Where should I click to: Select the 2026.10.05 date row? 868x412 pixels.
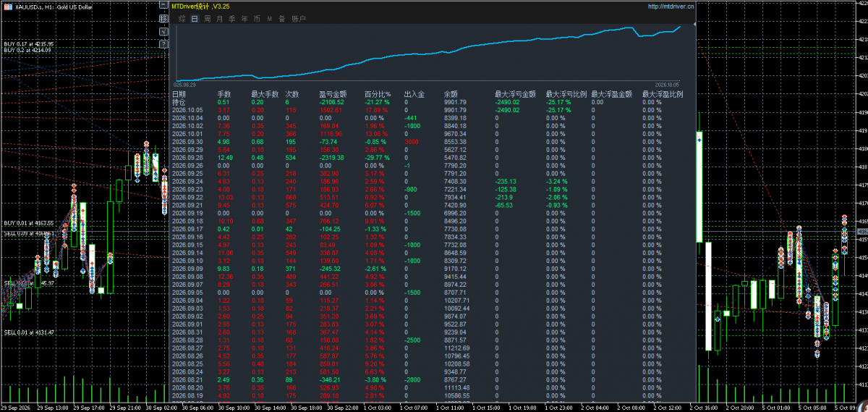186,110
